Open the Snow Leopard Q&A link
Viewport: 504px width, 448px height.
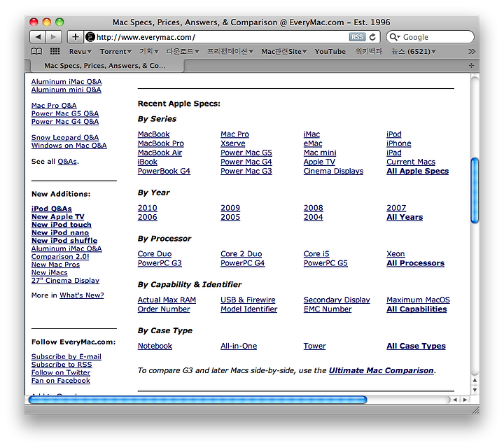coord(65,137)
